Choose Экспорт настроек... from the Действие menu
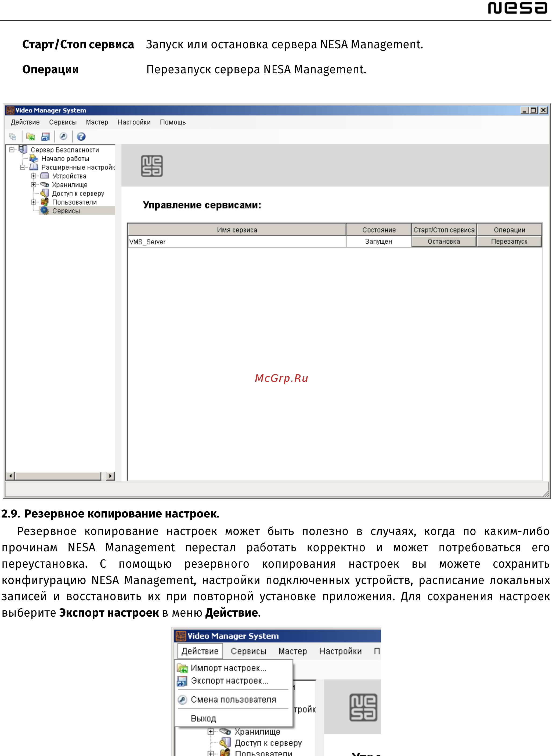 tap(234, 681)
